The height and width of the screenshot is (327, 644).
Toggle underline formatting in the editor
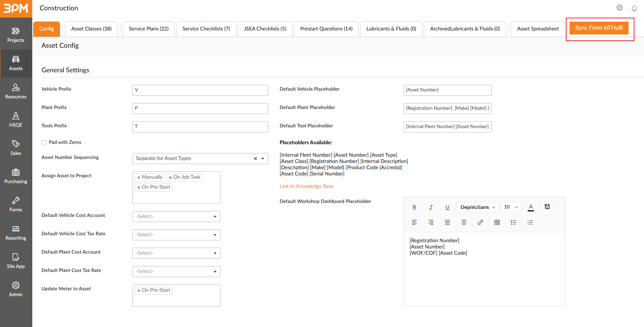[x=447, y=207]
